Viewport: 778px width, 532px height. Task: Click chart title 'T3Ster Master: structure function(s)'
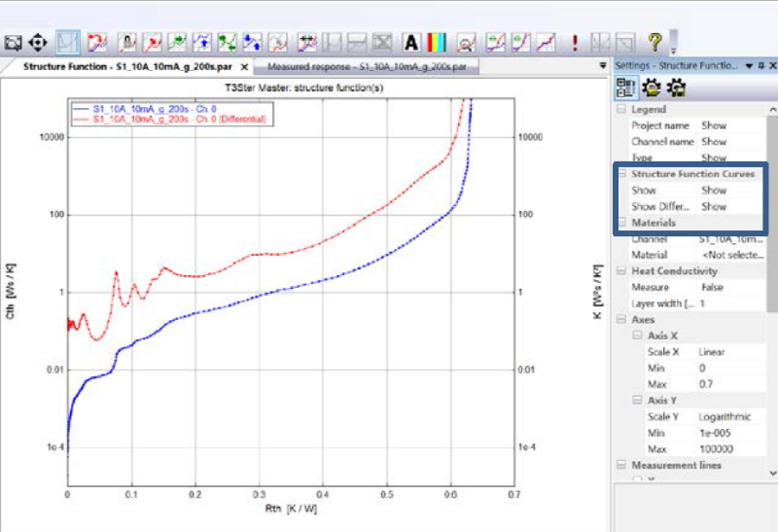point(303,88)
